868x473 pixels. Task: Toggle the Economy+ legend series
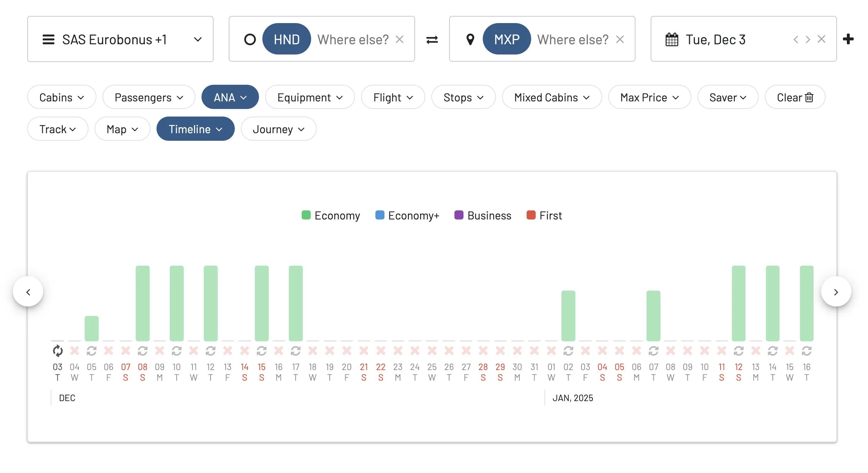[x=407, y=215]
